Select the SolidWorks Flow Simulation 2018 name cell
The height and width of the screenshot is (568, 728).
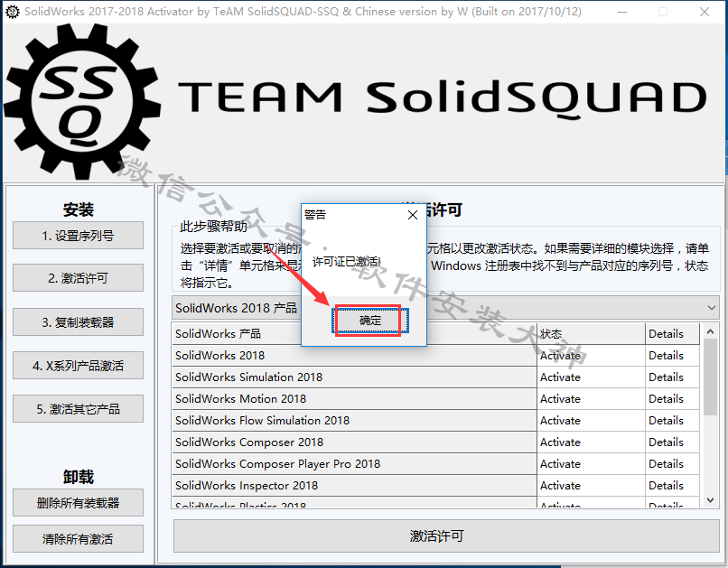tap(354, 421)
